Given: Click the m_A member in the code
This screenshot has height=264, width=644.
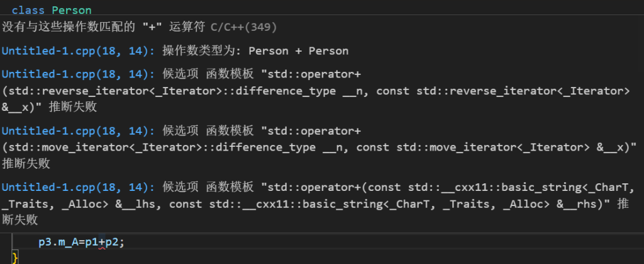Looking at the screenshot, I should click(67, 242).
